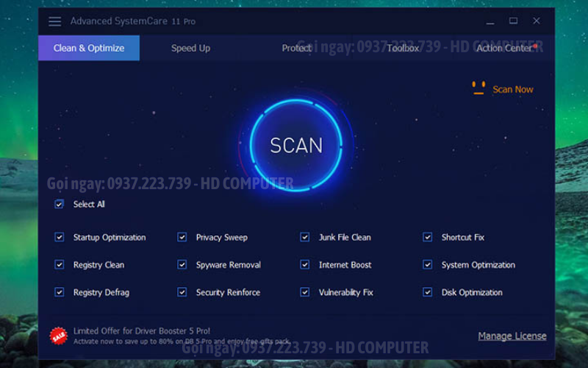Switch to the Speed Up tab
The image size is (588, 368).
(x=190, y=49)
